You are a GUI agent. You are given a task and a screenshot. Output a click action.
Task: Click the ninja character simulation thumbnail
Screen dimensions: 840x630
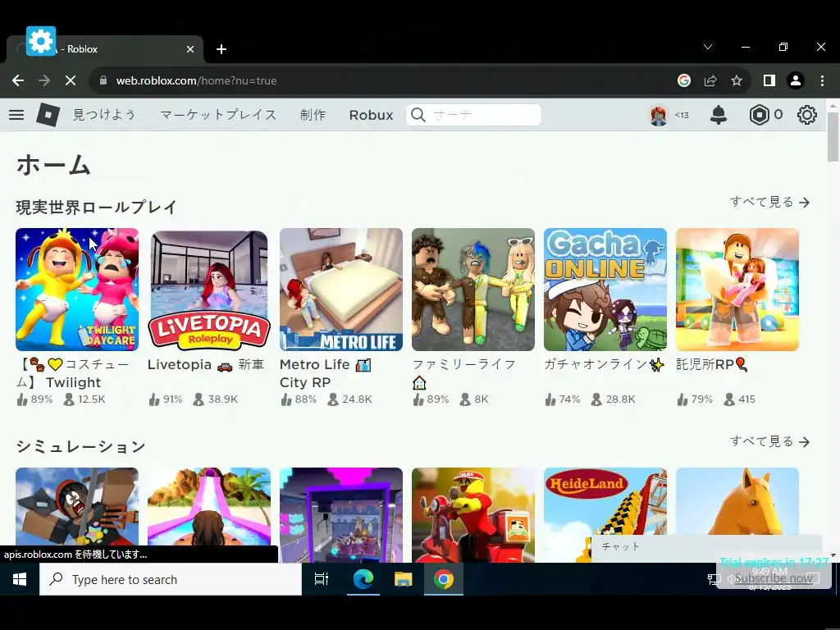[77, 506]
